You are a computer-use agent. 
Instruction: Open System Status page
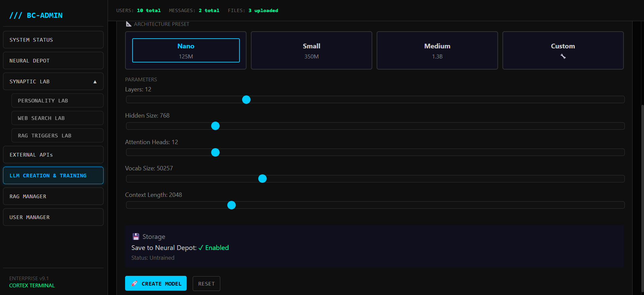tap(53, 40)
